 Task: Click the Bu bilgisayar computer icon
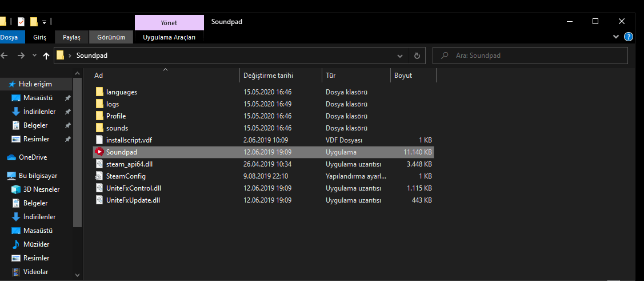pyautogui.click(x=11, y=176)
